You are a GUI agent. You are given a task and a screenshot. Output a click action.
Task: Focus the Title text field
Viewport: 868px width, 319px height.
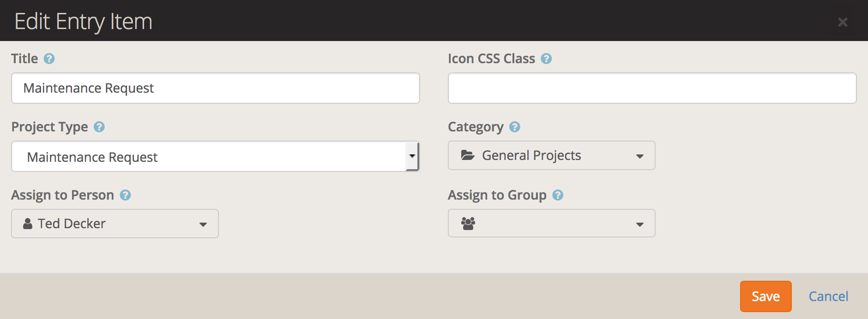pos(215,88)
